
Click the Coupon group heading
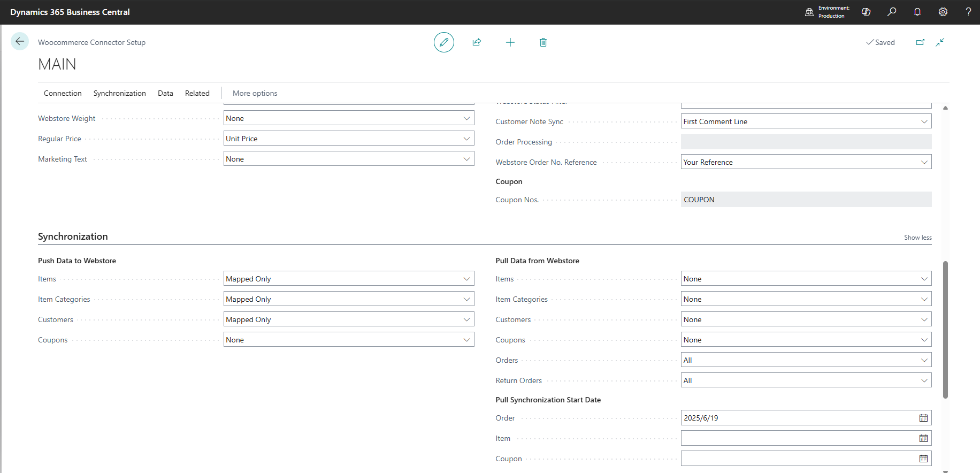tap(509, 181)
